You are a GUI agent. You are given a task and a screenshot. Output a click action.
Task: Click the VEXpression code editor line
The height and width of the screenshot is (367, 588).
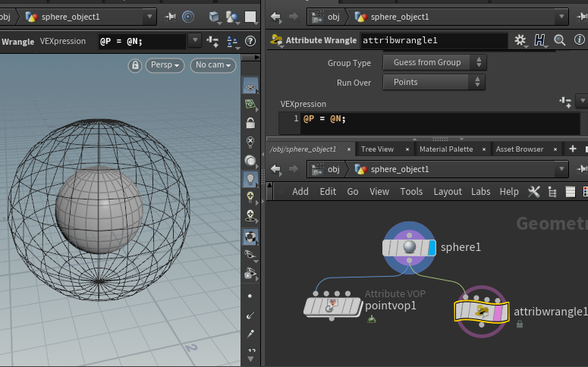point(439,119)
